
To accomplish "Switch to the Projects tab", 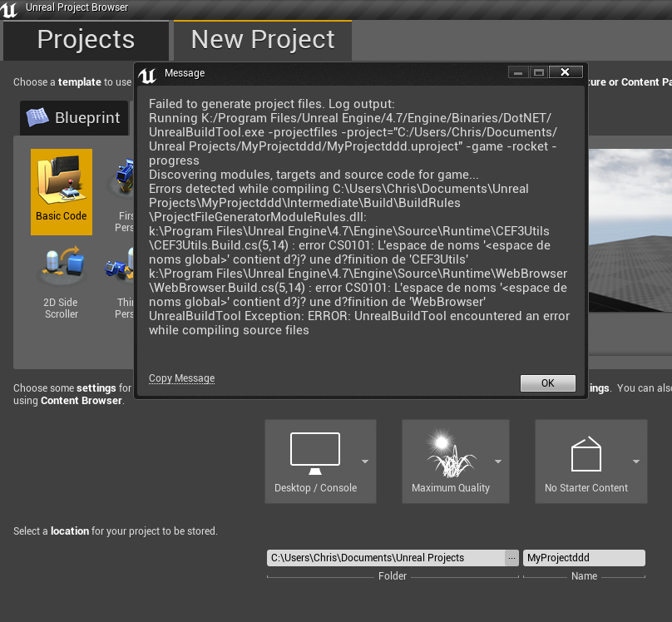I will [x=86, y=40].
